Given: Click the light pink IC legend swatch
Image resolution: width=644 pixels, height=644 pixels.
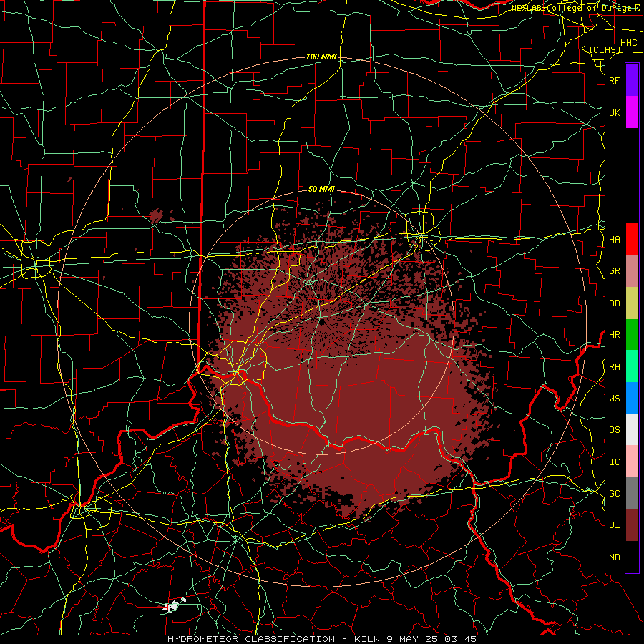Looking at the screenshot, I should coord(632,462).
